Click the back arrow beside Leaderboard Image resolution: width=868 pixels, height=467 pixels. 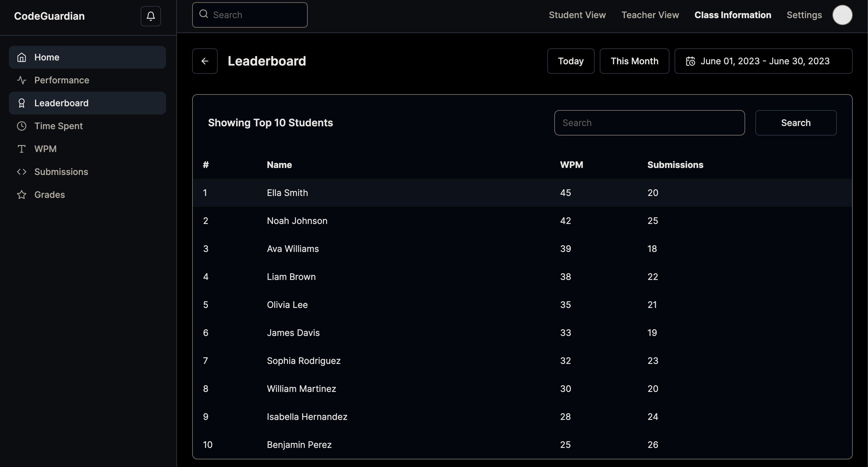[205, 61]
